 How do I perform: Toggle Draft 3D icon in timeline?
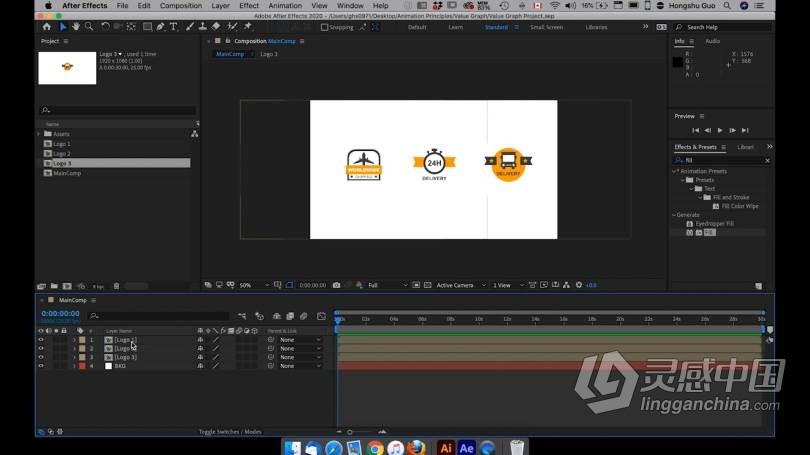(x=259, y=316)
